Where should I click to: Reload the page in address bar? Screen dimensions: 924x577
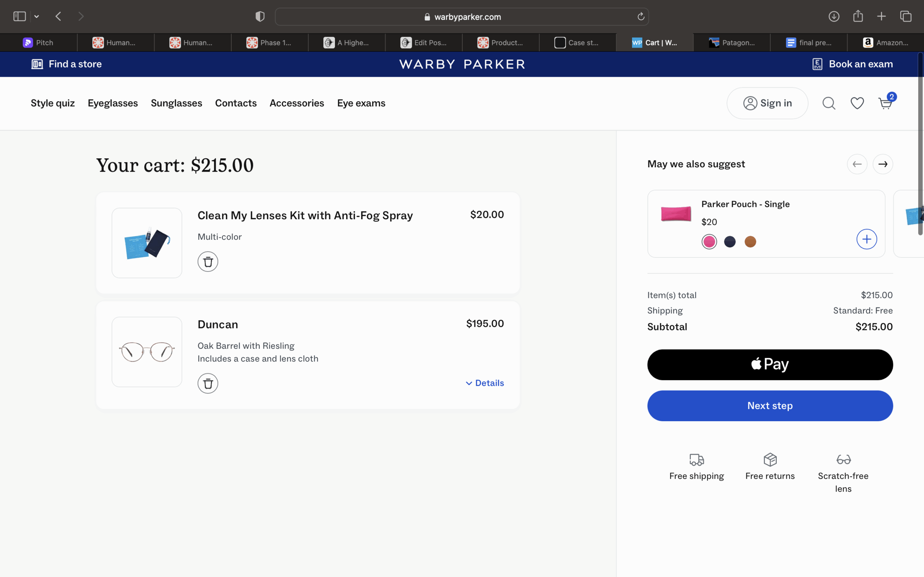[x=641, y=17]
